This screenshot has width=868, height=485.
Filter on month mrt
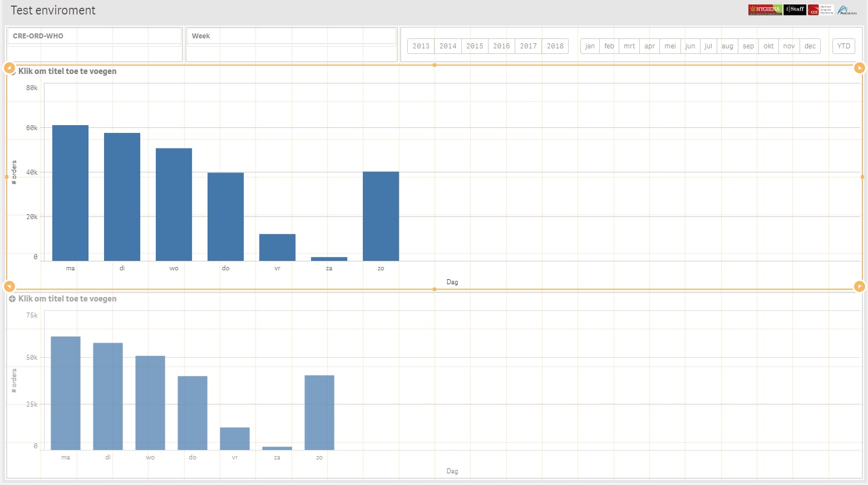point(629,46)
